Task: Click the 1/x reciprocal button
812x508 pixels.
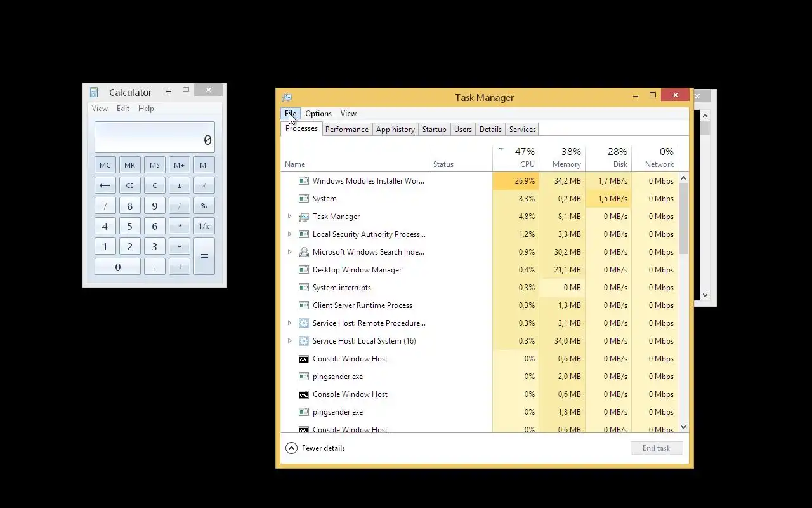Action: [204, 226]
